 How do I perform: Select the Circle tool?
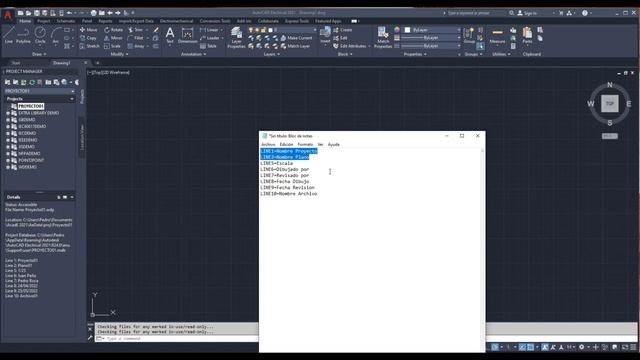(40, 35)
